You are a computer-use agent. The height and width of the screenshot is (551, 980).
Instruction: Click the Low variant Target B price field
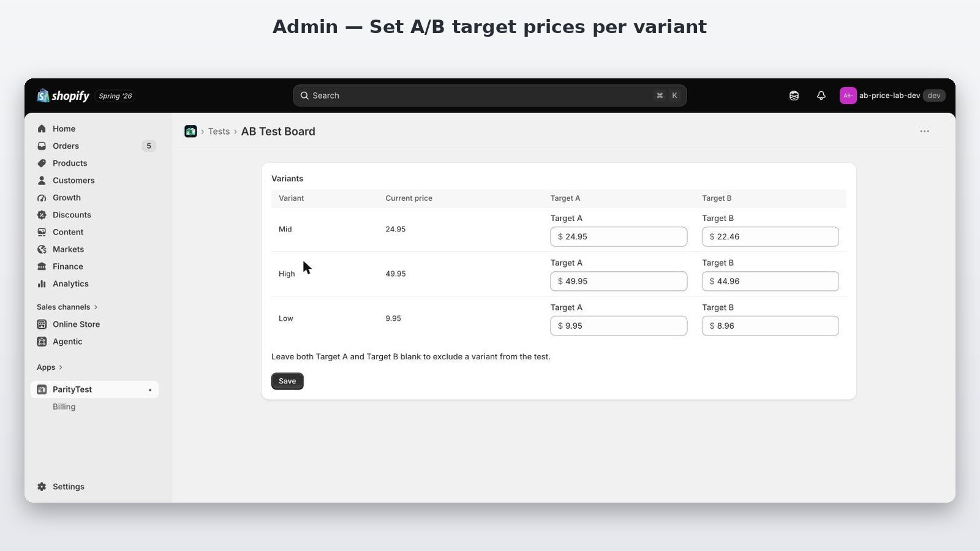click(770, 326)
